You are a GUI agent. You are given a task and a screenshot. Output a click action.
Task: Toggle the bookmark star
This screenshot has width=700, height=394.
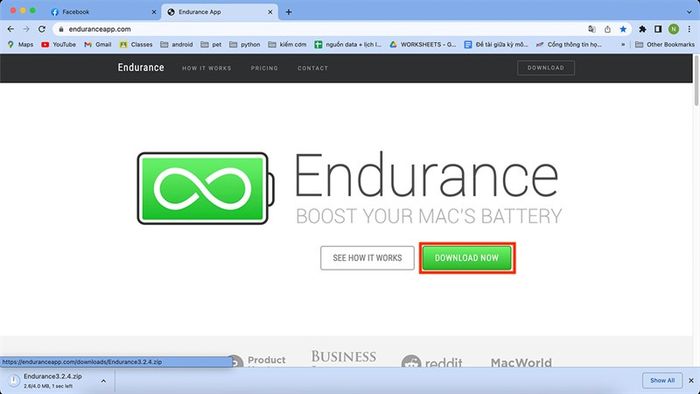point(623,29)
